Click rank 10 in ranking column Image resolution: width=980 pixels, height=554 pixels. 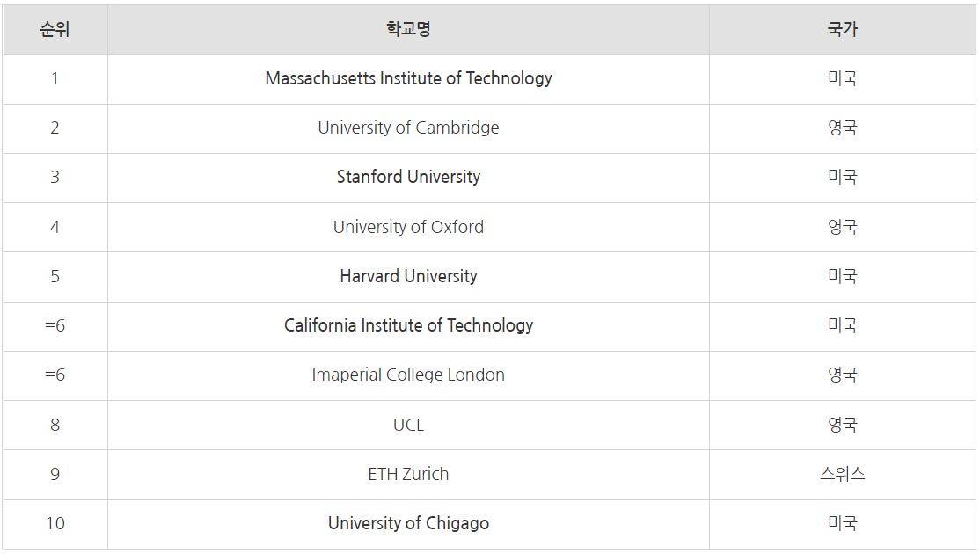55,523
